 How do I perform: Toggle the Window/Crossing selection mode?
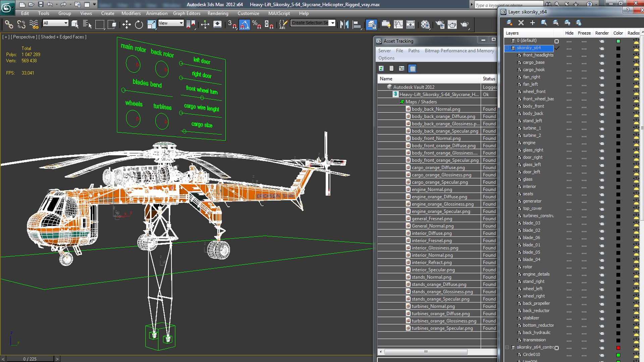112,24
